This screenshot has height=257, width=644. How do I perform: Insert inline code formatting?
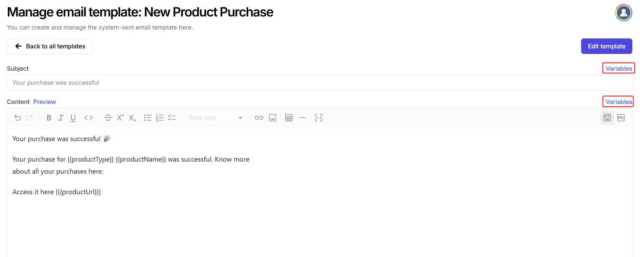(89, 118)
